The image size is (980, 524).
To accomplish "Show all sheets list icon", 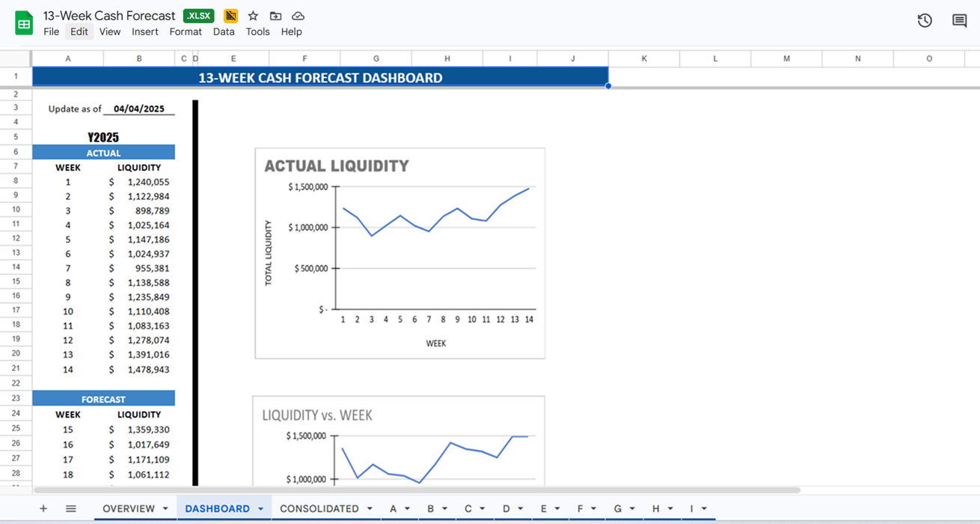I will coord(71,508).
